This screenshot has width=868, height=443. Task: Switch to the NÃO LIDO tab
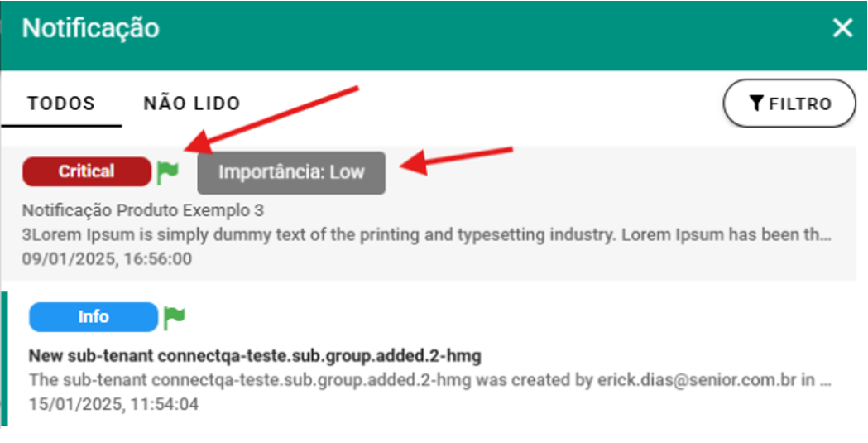[192, 104]
